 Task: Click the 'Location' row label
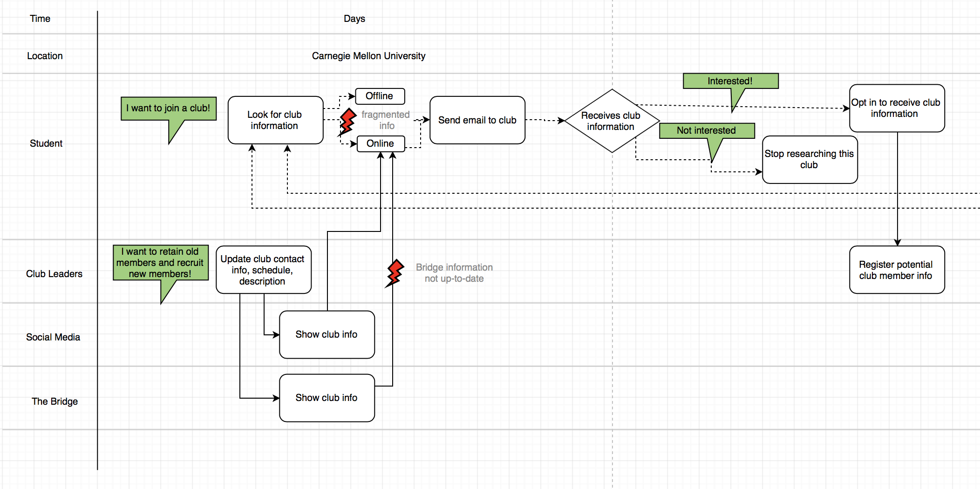point(45,56)
